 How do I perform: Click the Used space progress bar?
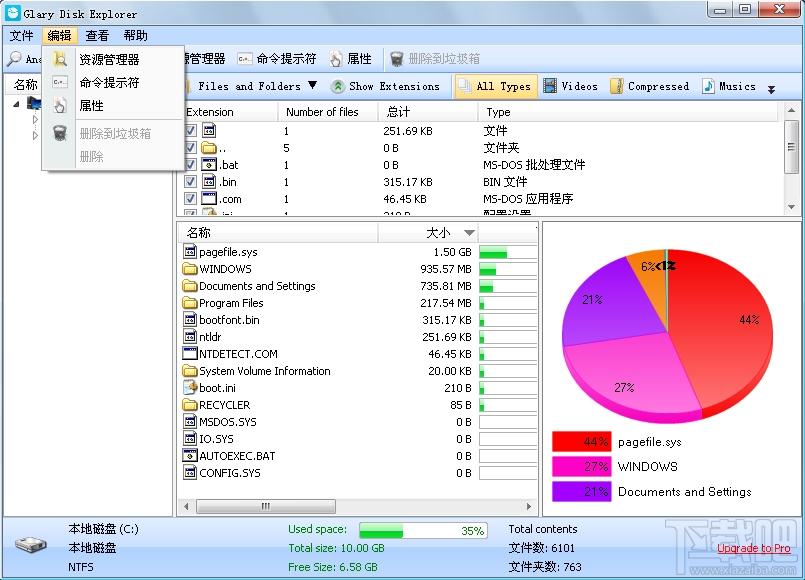coord(423,530)
